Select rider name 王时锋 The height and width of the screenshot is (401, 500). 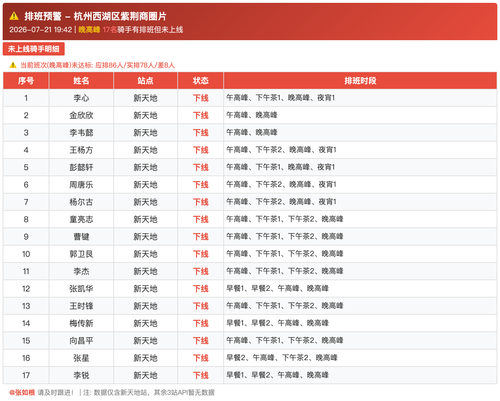[x=81, y=306]
